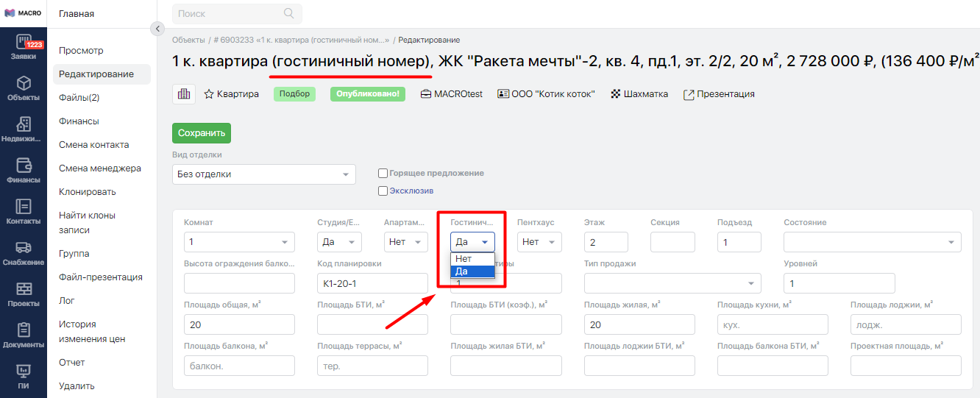Click the Площадь кухни input field
Screen dimensions: 980x398
(x=773, y=324)
